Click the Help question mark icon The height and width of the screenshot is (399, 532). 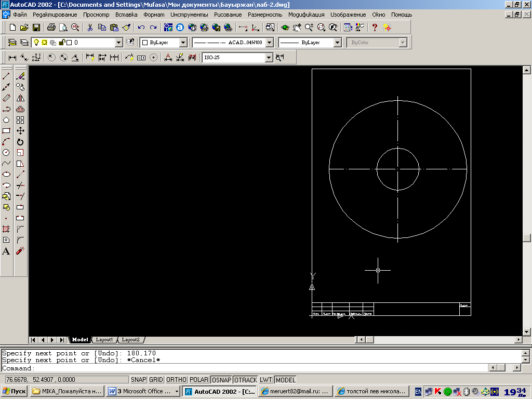375,28
